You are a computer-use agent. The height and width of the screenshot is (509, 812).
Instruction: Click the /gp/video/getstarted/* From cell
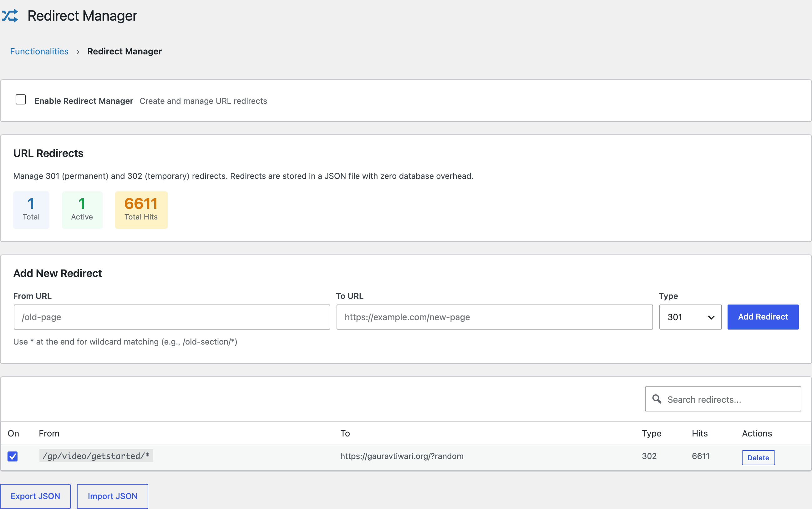point(96,456)
